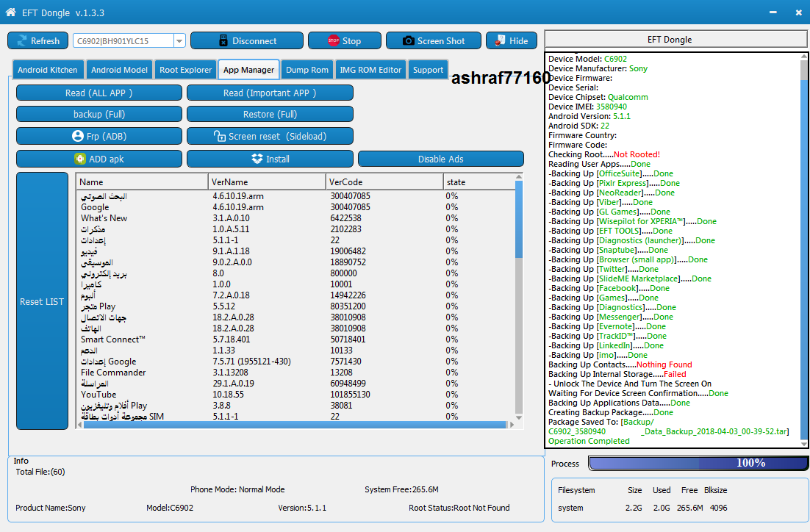810x532 pixels.
Task: Click the system filesystem row
Action: pos(642,508)
